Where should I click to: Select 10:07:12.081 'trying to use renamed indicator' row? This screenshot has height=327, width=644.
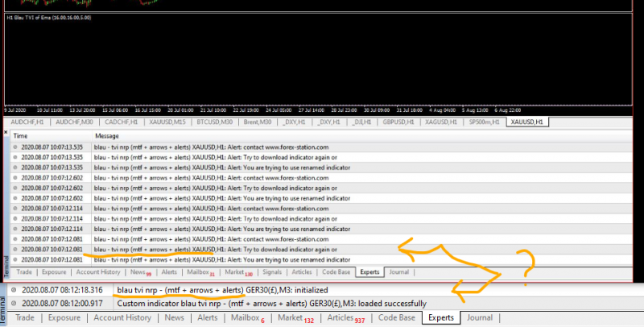coord(321,259)
